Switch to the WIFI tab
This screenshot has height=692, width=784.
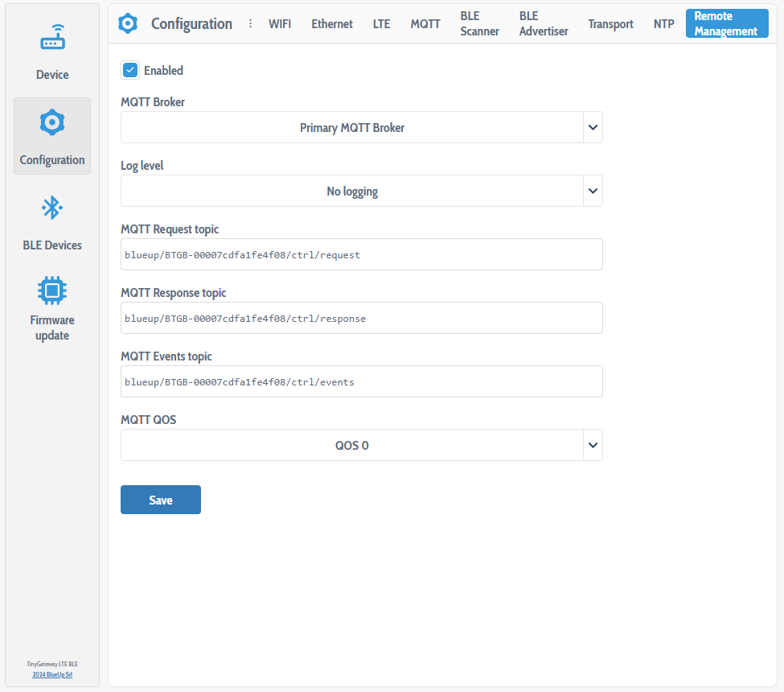[x=280, y=23]
